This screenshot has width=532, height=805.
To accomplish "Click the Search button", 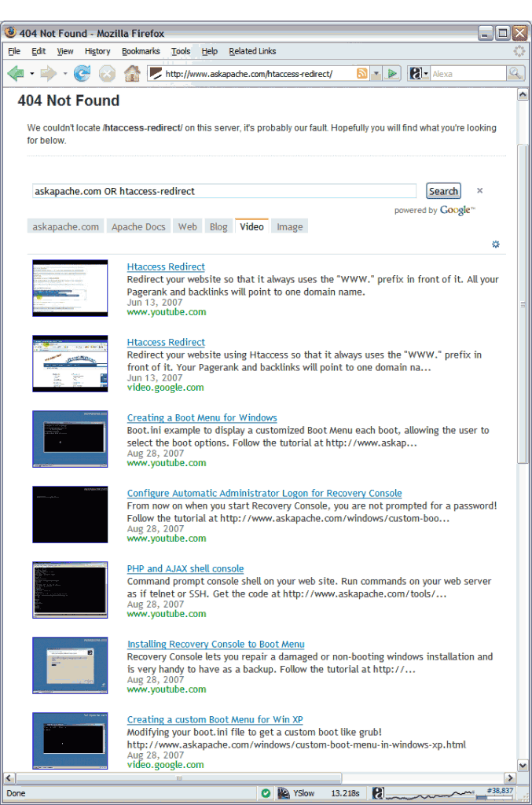I will coord(443,191).
